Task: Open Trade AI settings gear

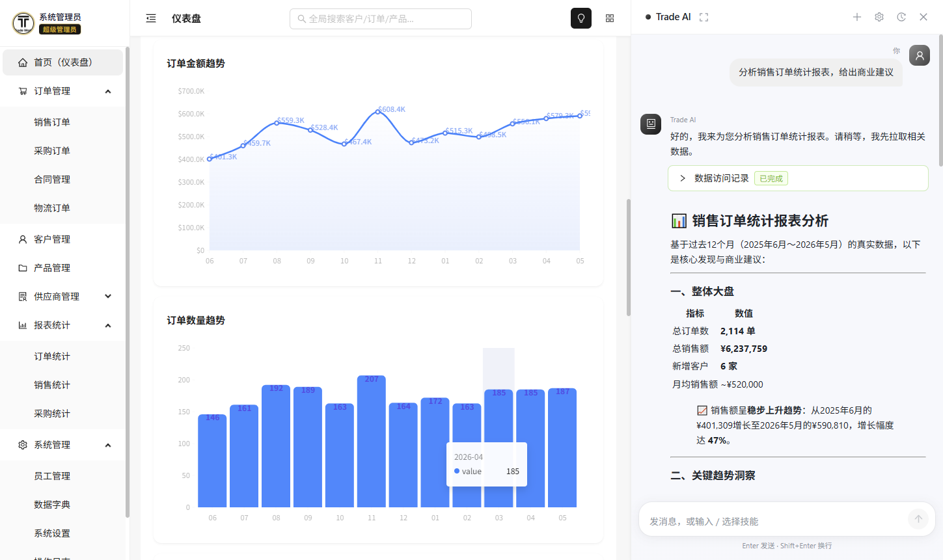Action: (x=879, y=17)
